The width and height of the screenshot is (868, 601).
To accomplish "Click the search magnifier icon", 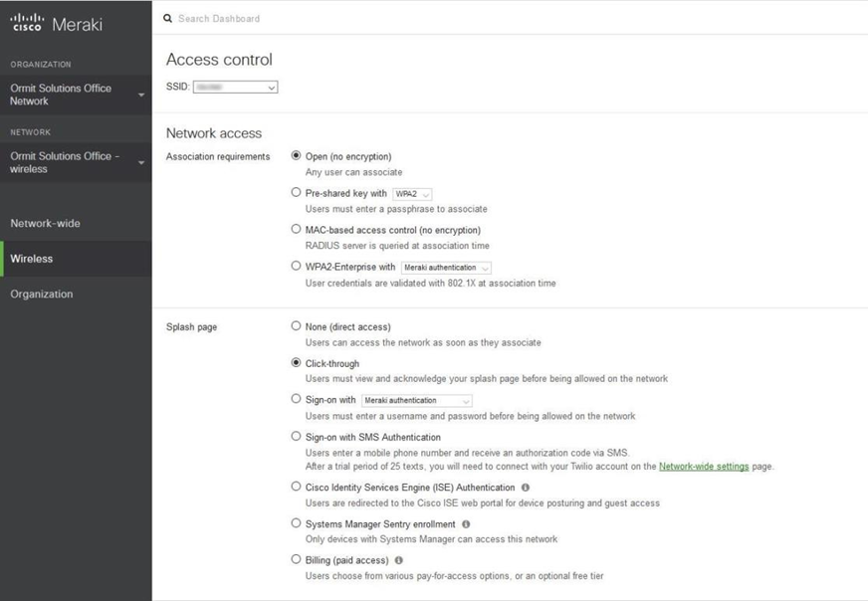I will 167,19.
